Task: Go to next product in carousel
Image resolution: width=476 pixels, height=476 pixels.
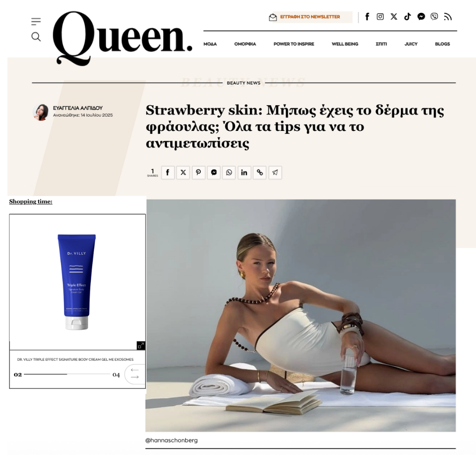Action: pos(135,377)
